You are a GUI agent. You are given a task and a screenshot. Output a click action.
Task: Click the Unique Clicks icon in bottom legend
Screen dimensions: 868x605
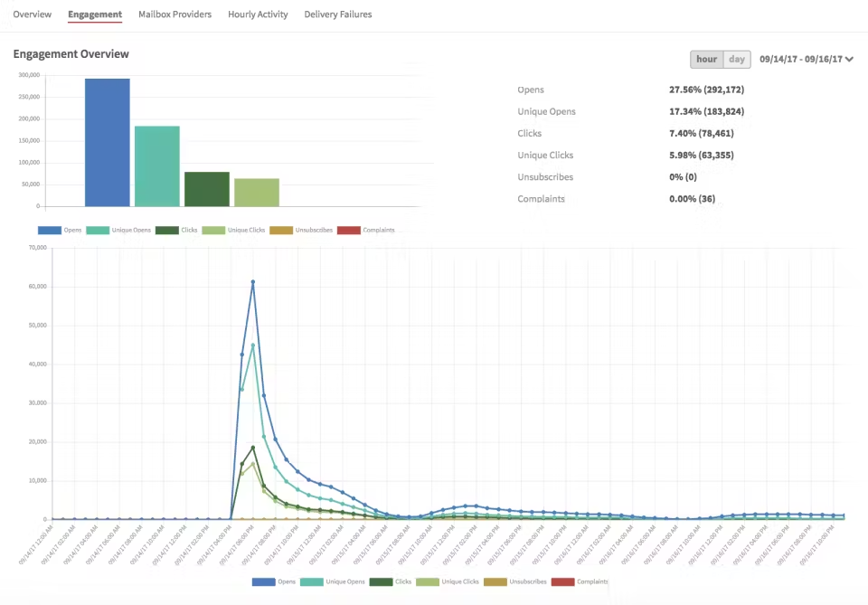click(x=426, y=581)
